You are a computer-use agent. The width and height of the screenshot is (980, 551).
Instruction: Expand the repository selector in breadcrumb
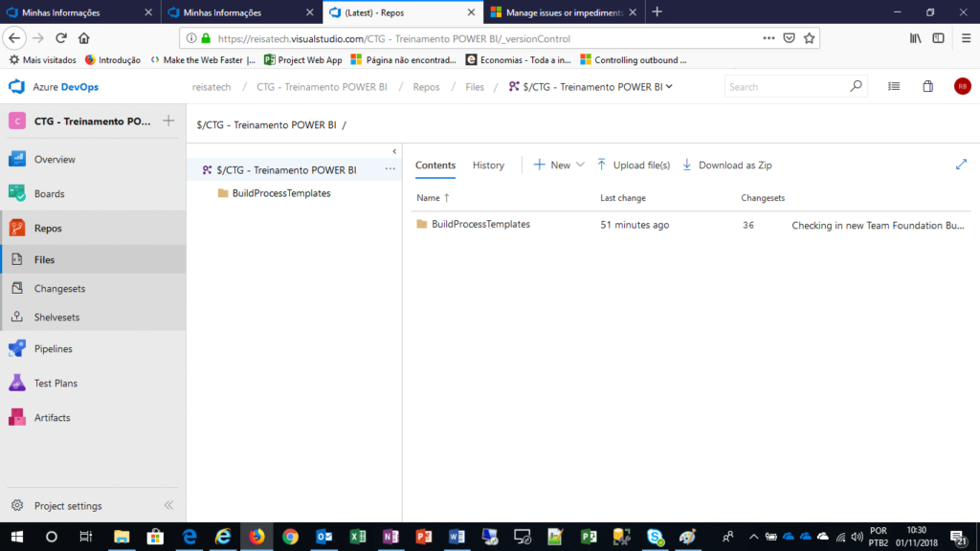coord(669,86)
